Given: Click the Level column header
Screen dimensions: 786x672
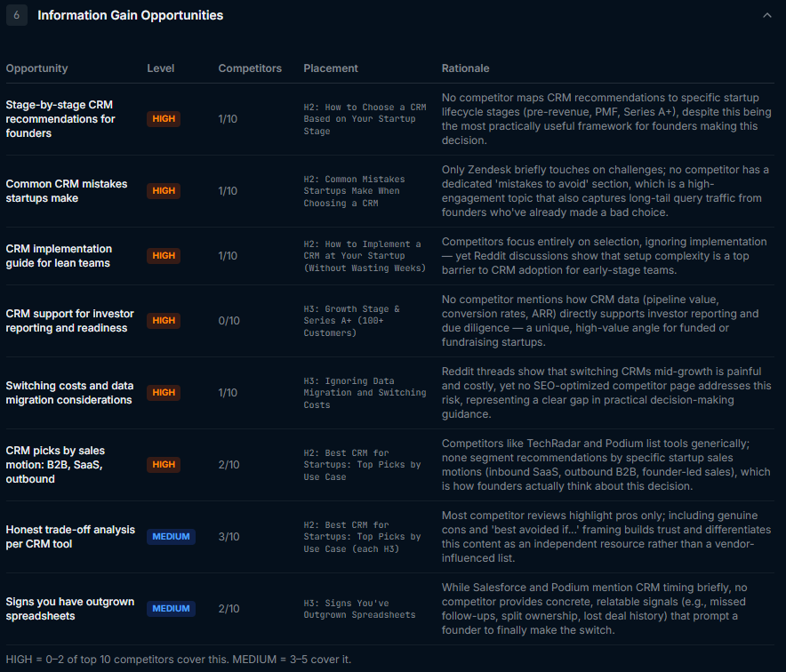Looking at the screenshot, I should tap(160, 68).
